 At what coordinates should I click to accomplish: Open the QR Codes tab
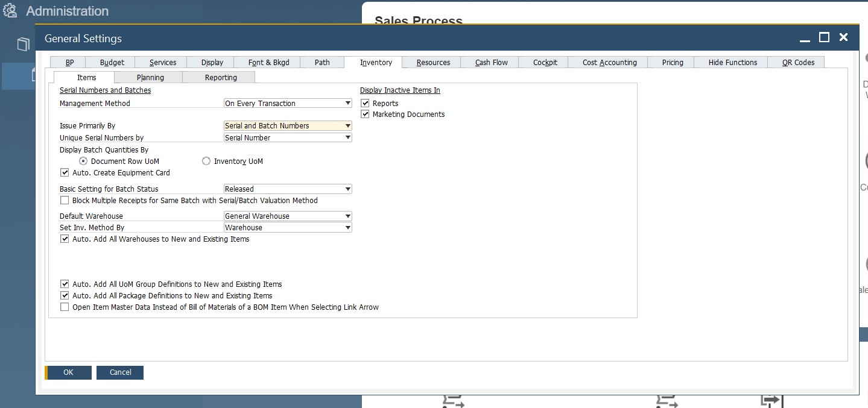coord(798,63)
